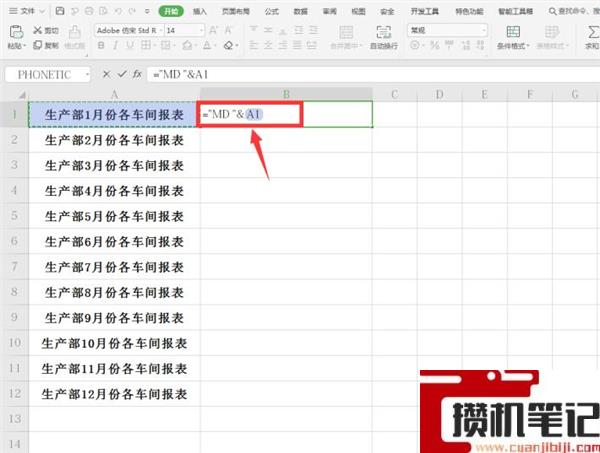Open the 智能工具箱 smart toolbox tab

click(515, 11)
